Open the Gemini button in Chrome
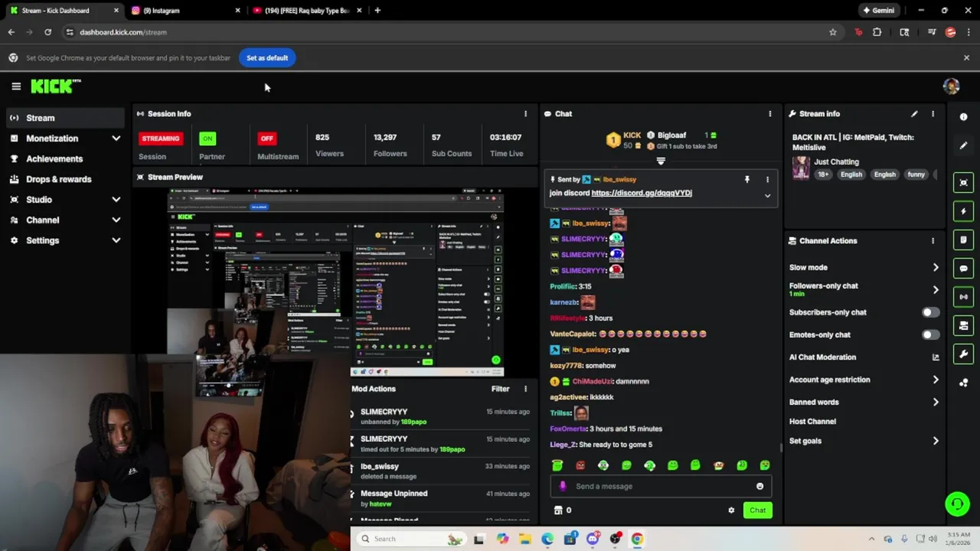Viewport: 980px width, 551px height. [879, 11]
